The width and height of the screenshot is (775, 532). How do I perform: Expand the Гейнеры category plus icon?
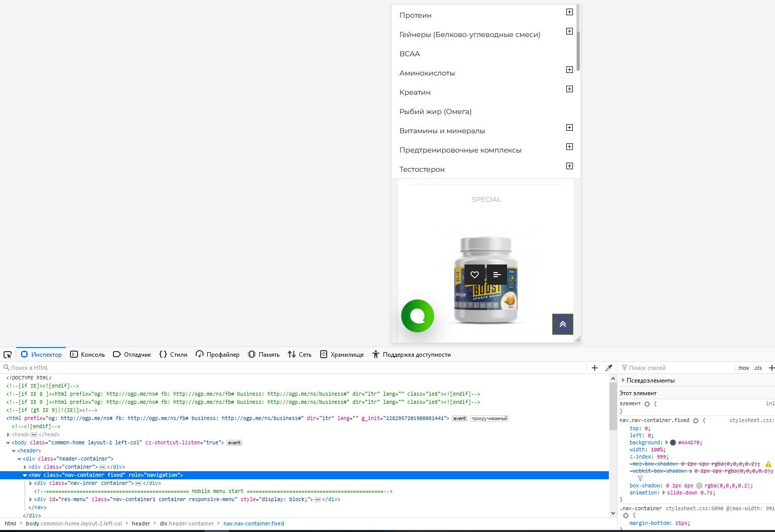(569, 31)
